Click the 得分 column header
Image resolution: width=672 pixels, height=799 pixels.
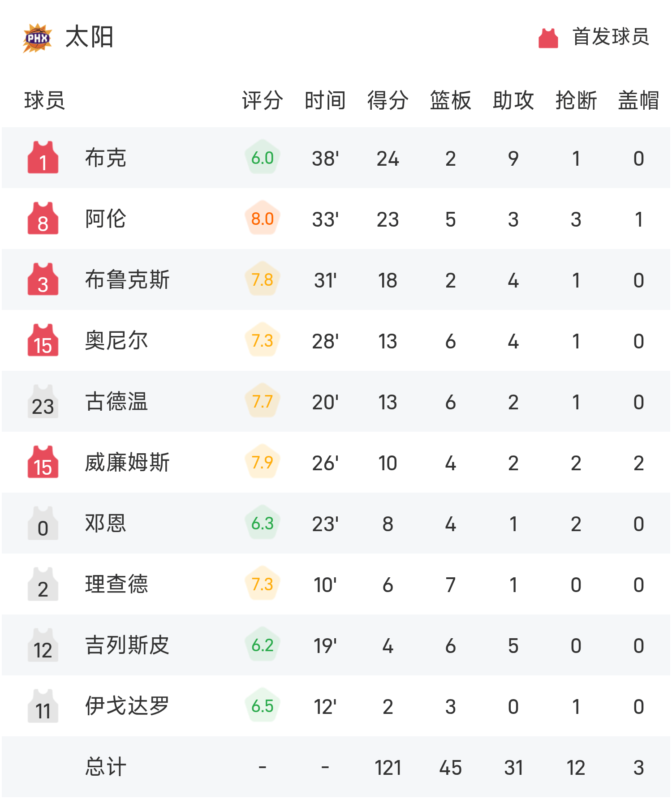click(388, 100)
